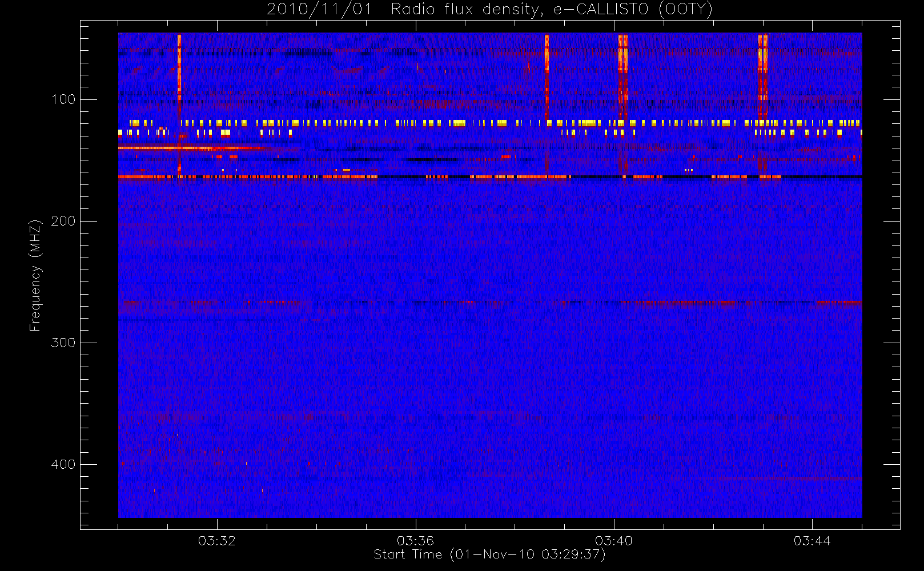Click the 03:36 time tick label
924x571 pixels.
(416, 541)
